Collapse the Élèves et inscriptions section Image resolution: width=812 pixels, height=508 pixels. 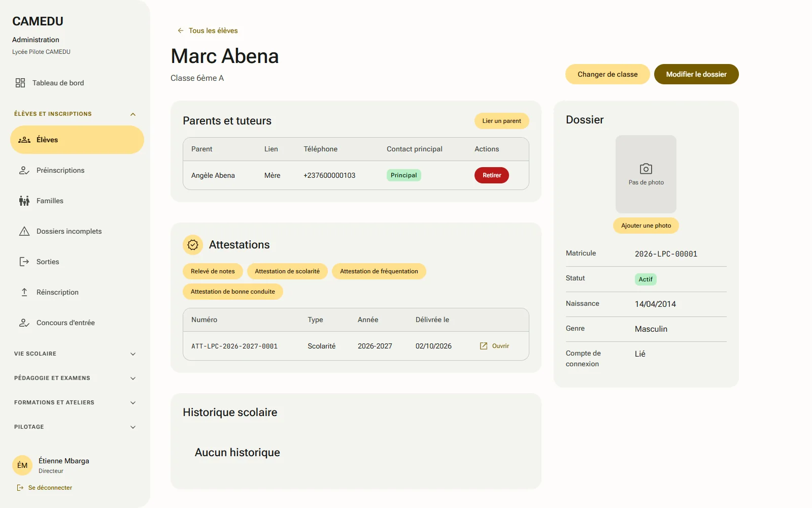point(133,114)
